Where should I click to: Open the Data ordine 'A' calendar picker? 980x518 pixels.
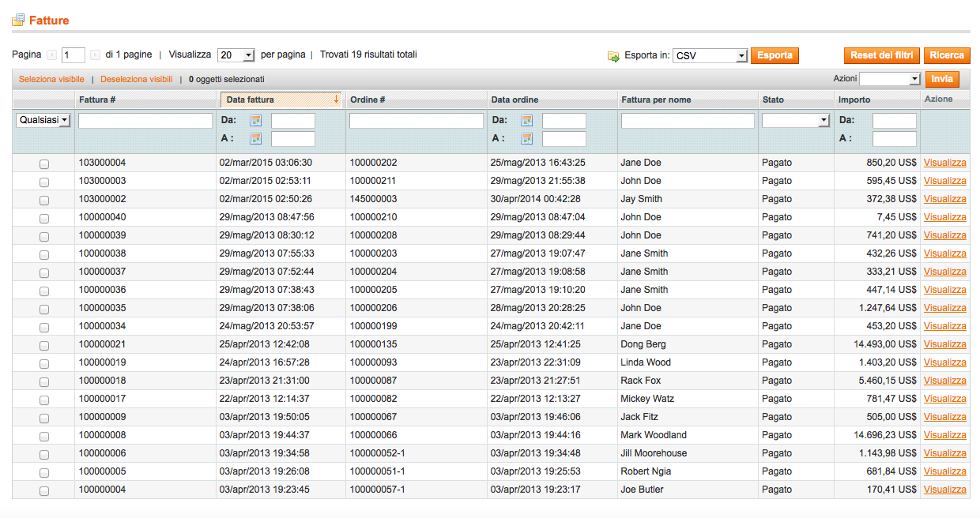tap(526, 139)
